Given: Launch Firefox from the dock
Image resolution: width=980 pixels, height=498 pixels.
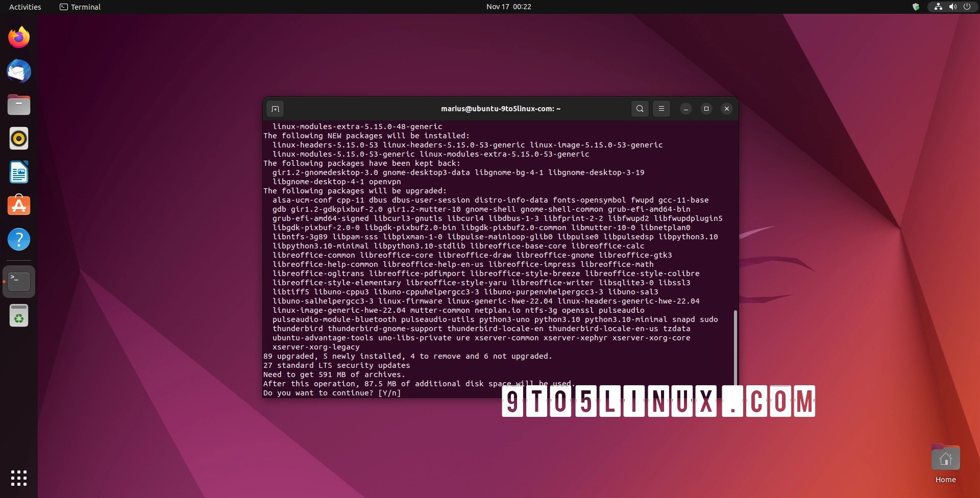Looking at the screenshot, I should click(x=19, y=37).
